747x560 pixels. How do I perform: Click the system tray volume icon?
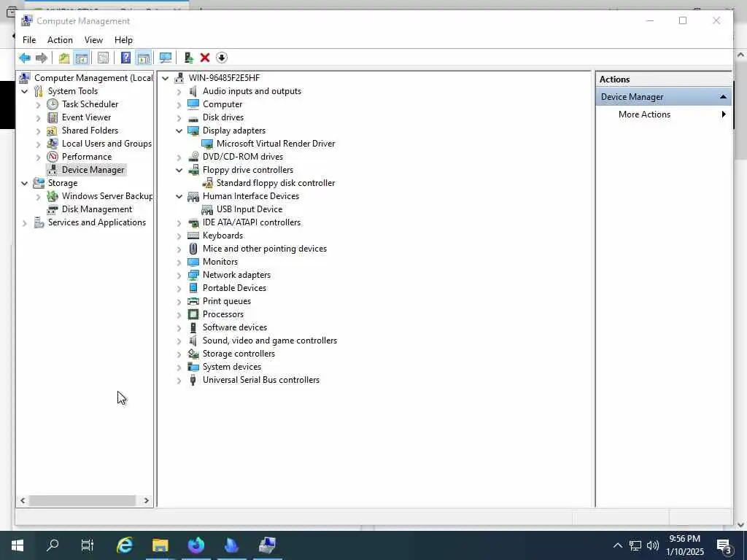coord(653,545)
